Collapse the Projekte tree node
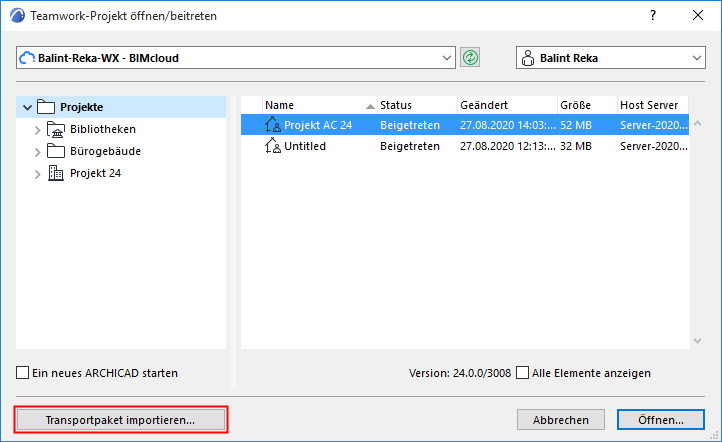722x442 pixels. pos(27,108)
